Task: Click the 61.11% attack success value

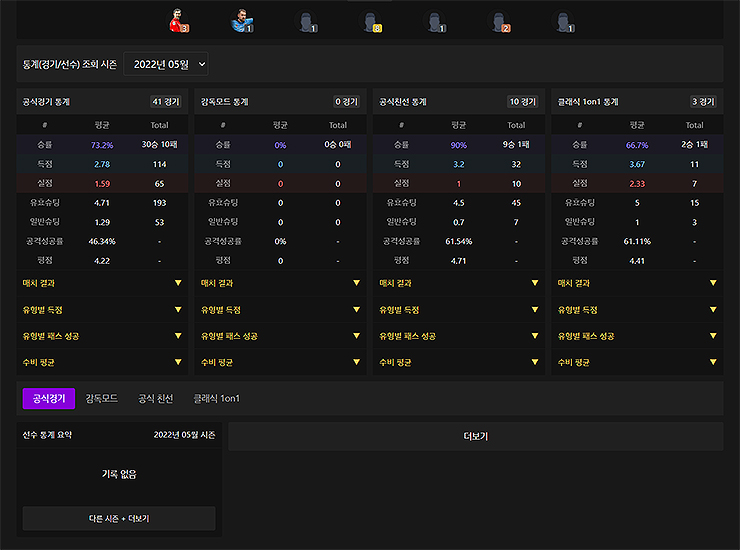Action: coord(637,241)
